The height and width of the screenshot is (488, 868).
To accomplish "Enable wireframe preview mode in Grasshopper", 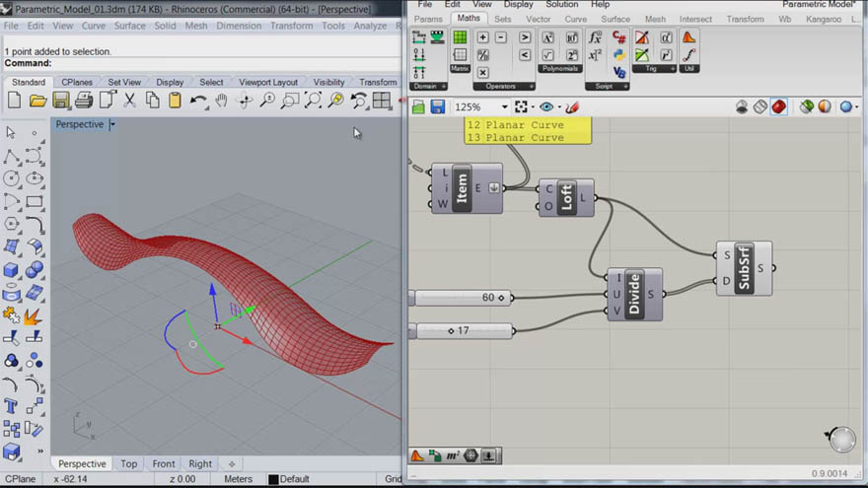I will tap(760, 106).
